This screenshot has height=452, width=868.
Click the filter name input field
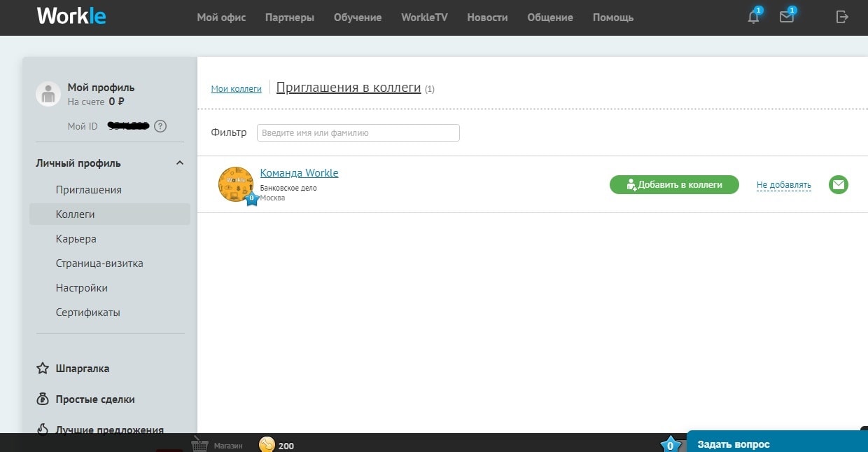pos(358,132)
